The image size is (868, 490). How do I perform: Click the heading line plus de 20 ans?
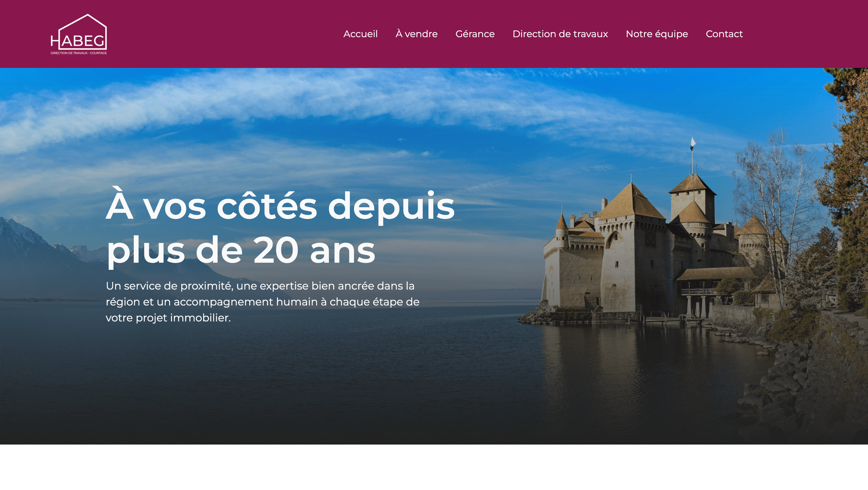pyautogui.click(x=241, y=250)
